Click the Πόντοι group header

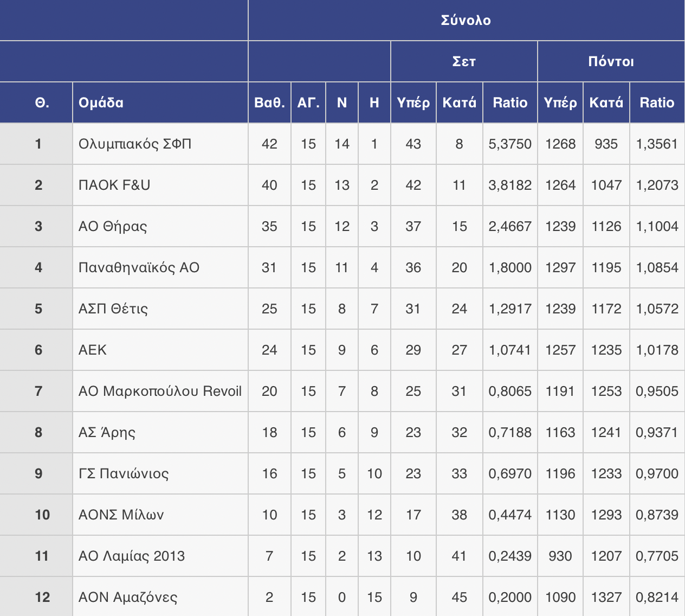(x=611, y=61)
